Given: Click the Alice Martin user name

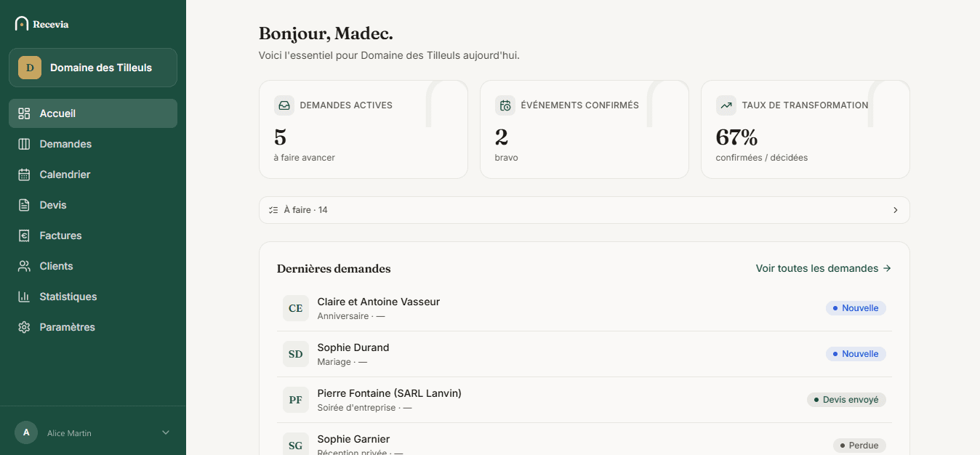Looking at the screenshot, I should coord(69,433).
